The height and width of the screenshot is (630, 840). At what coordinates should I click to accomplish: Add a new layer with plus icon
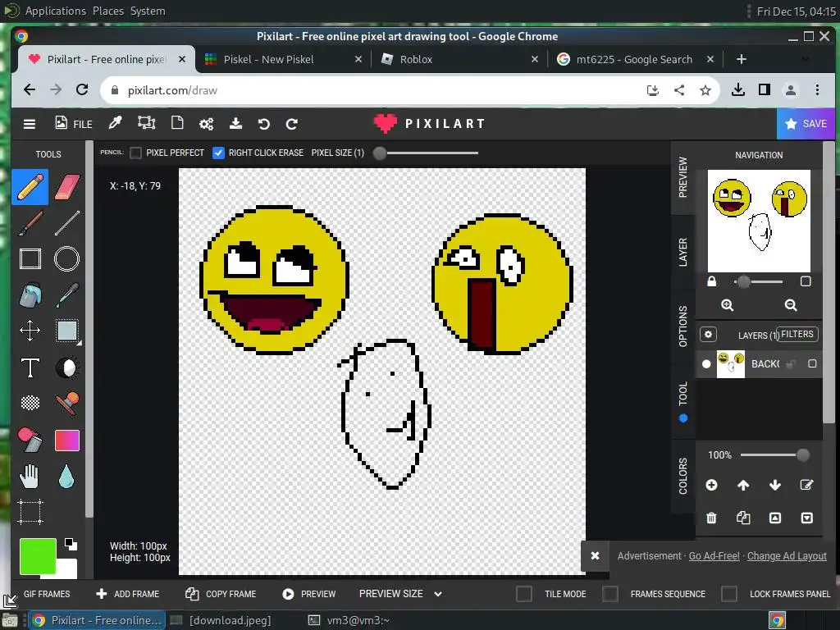click(711, 486)
